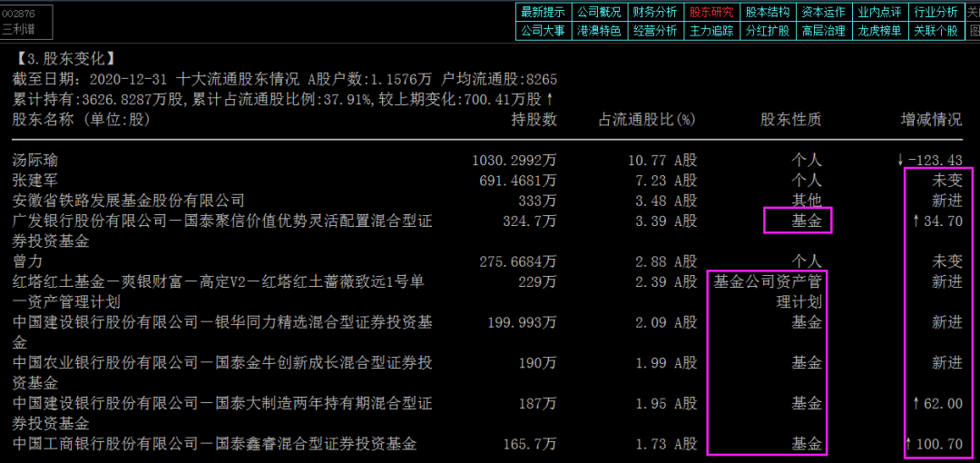Click the 275.6684万 holding value
The width and height of the screenshot is (980, 463).
(x=518, y=261)
